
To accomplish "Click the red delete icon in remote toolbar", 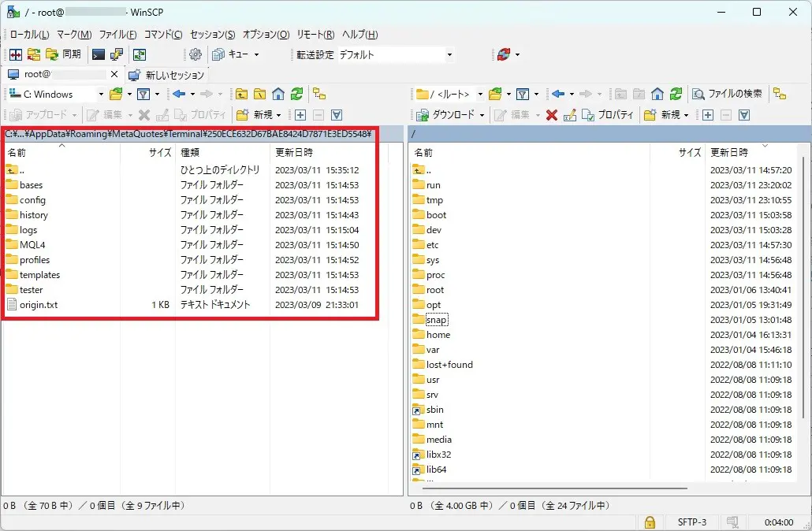I will pyautogui.click(x=552, y=115).
